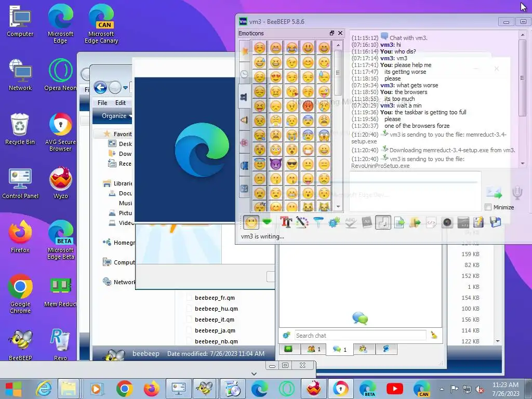
Task: Enable the Minimize checkbox
Action: [488, 207]
